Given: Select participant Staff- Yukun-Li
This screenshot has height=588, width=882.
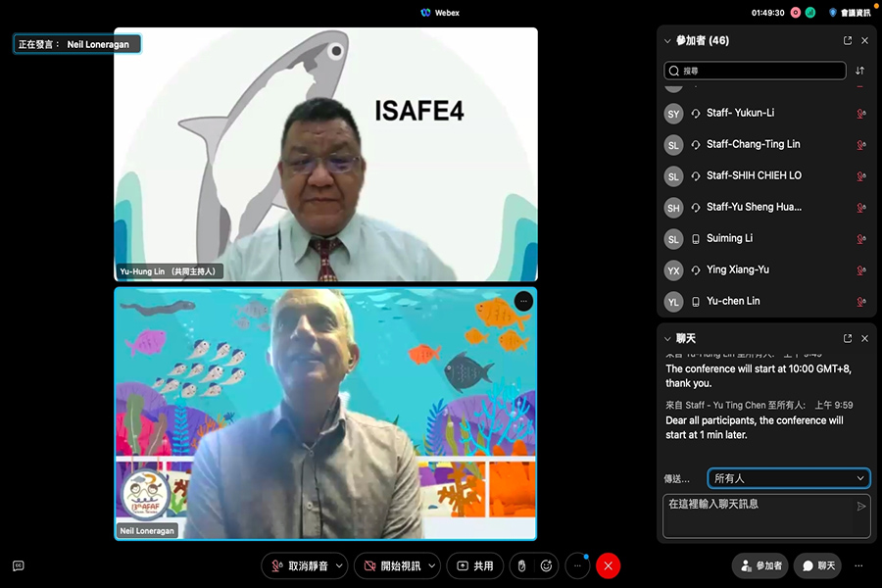Looking at the screenshot, I should (x=765, y=114).
